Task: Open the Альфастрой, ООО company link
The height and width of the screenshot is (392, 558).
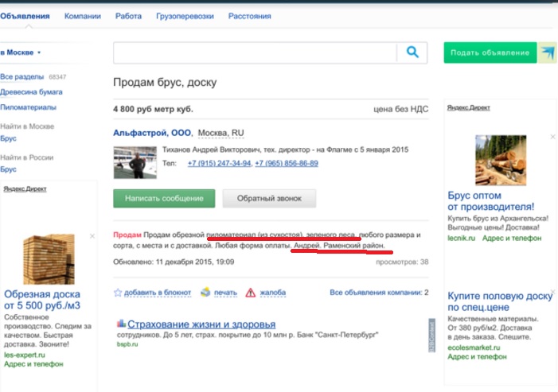Action: (152, 133)
